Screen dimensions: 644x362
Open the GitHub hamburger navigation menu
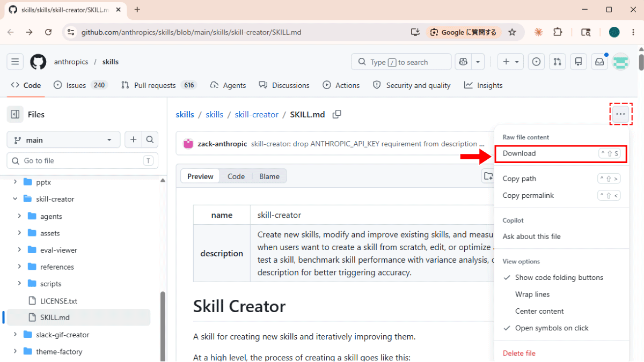click(x=15, y=62)
